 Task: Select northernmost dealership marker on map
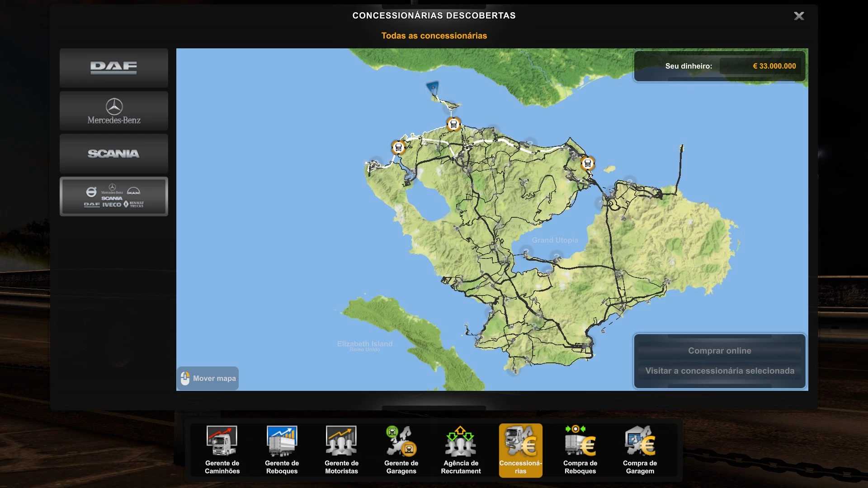[453, 124]
